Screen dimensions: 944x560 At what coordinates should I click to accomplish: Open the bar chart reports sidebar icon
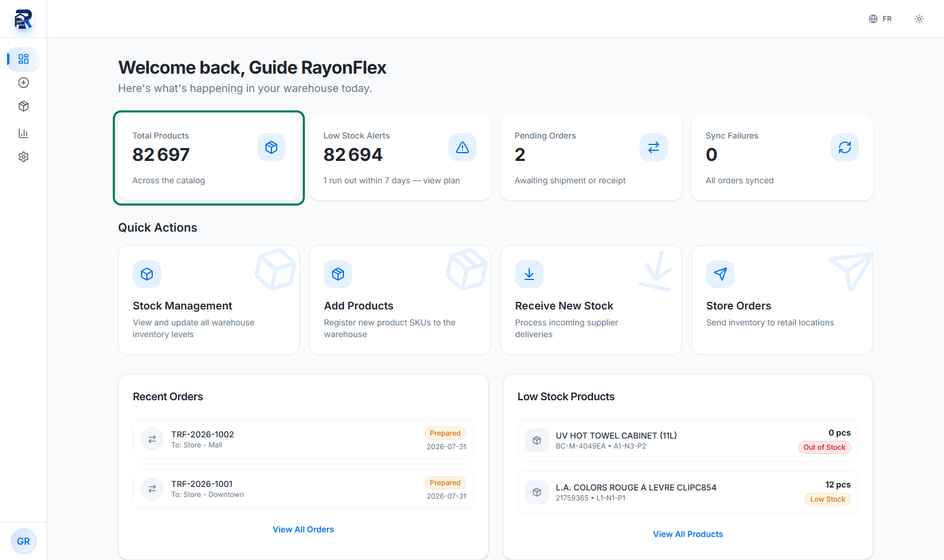click(x=24, y=133)
